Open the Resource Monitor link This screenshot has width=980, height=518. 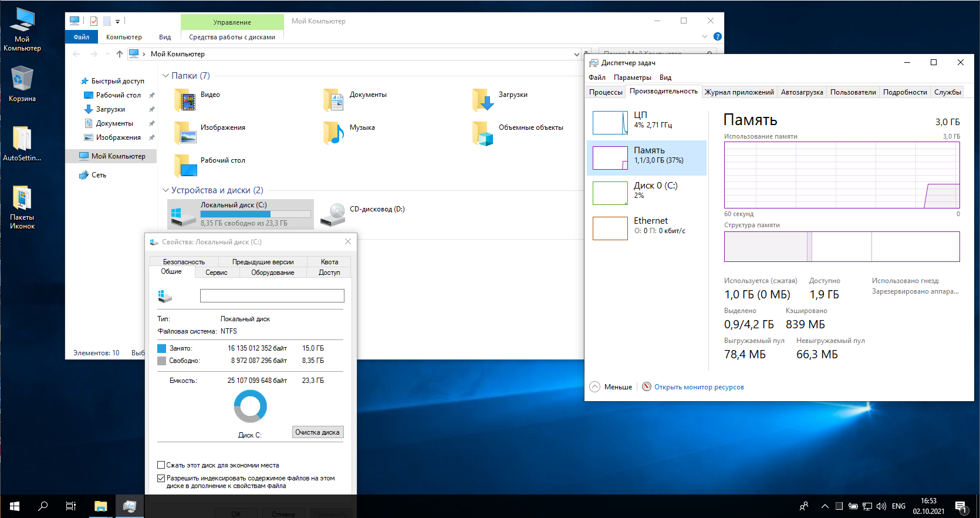[698, 387]
